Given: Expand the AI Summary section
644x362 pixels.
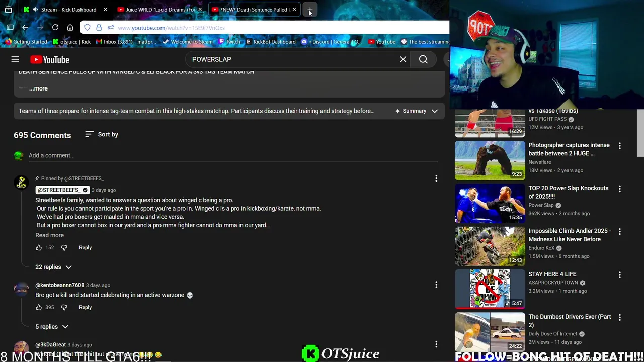Looking at the screenshot, I should pyautogui.click(x=416, y=111).
